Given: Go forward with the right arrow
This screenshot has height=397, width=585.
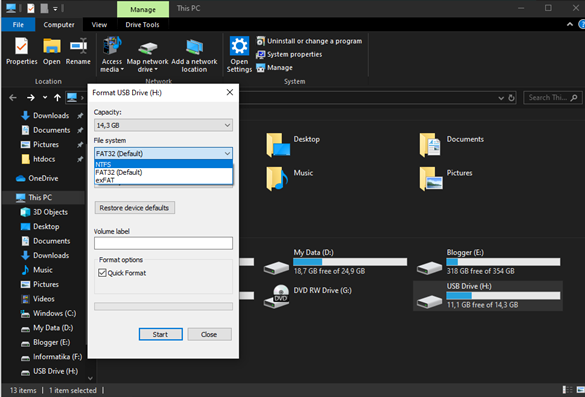Looking at the screenshot, I should (31, 98).
